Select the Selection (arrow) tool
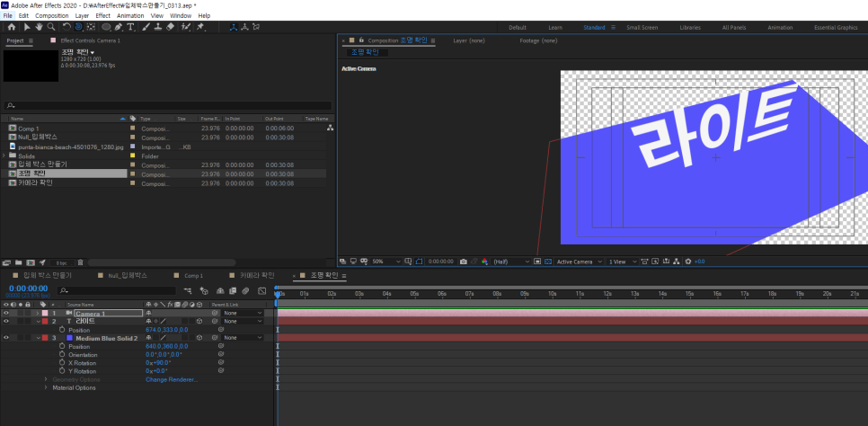This screenshot has width=868, height=426. (x=27, y=27)
